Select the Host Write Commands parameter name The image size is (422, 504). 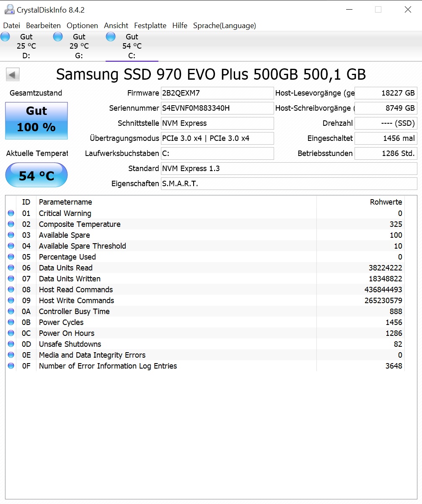76,301
